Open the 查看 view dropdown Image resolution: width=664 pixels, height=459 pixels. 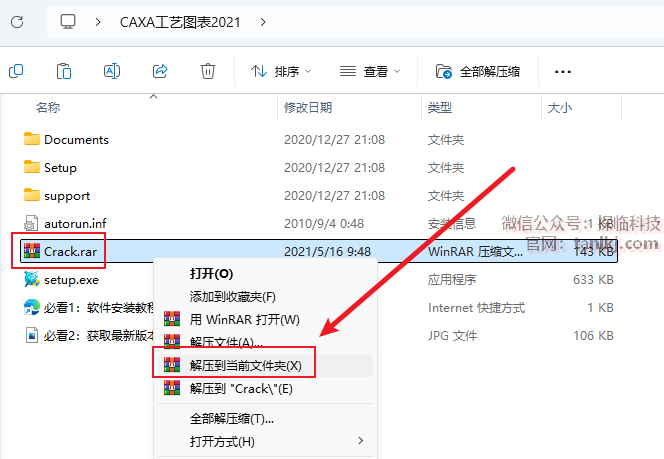click(x=370, y=72)
